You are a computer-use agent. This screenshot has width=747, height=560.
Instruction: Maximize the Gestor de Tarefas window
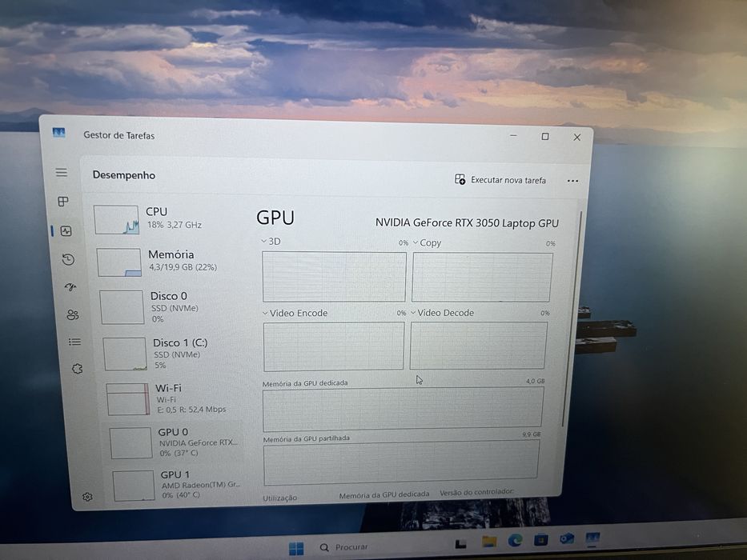click(x=545, y=137)
